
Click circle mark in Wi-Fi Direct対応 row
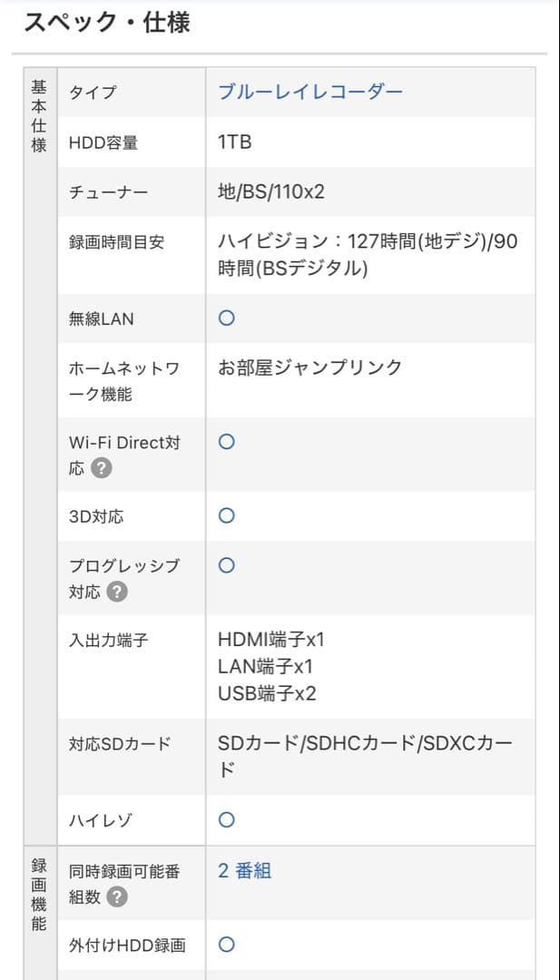tap(227, 442)
